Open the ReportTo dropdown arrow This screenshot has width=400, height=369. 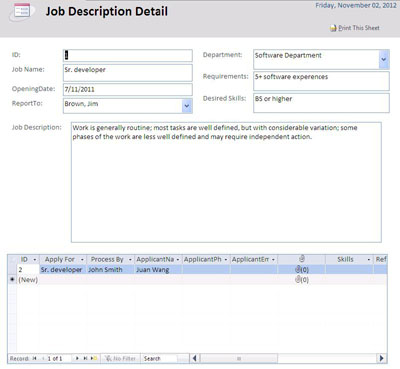187,106
